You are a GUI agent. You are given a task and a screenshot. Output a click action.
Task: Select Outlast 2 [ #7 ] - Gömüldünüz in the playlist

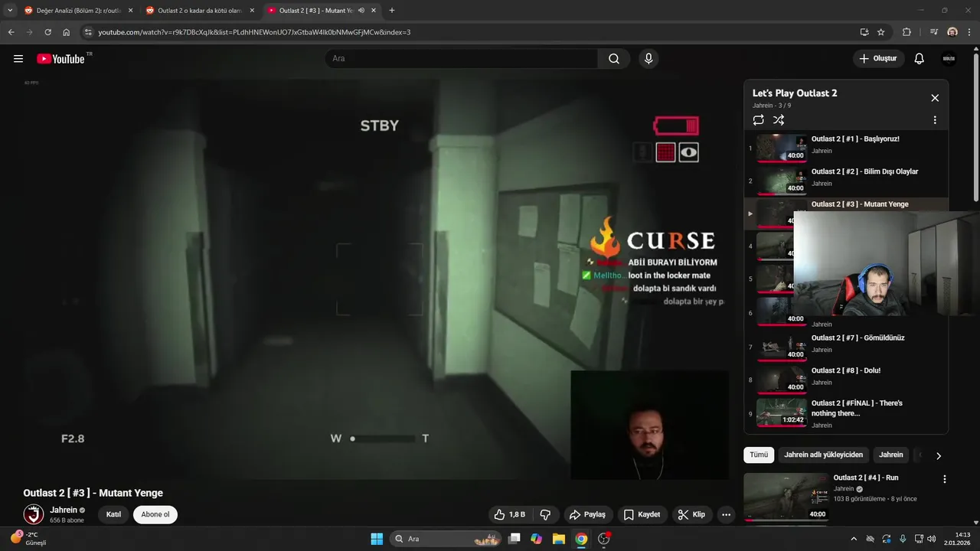(846, 345)
